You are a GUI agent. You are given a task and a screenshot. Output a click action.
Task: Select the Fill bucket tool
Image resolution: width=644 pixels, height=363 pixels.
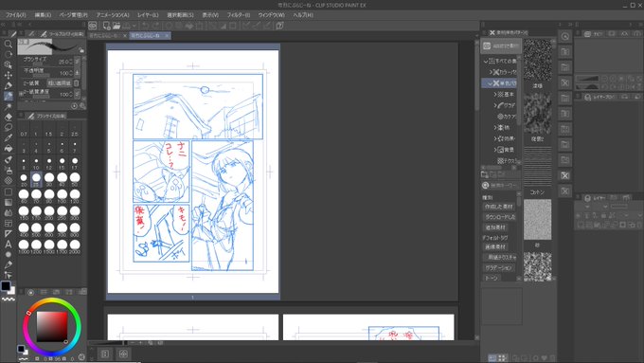8,149
